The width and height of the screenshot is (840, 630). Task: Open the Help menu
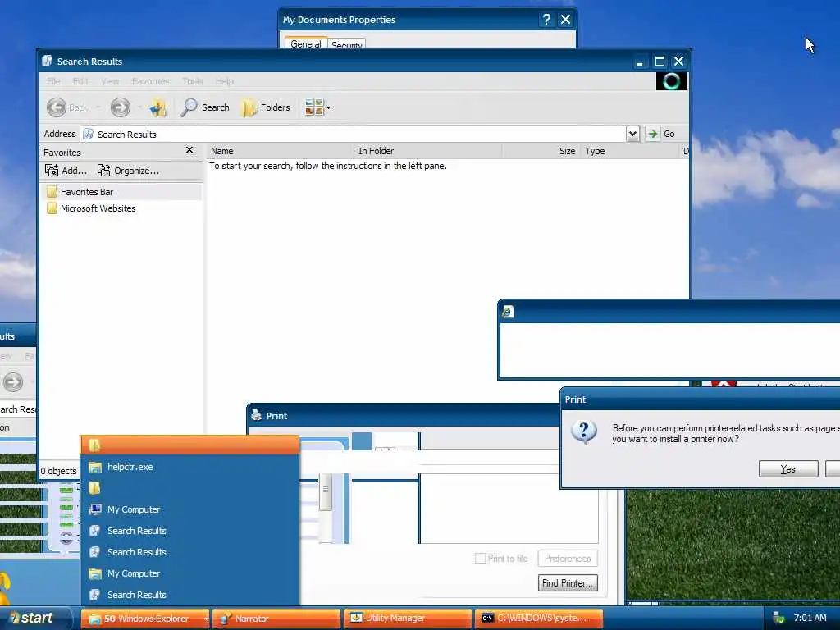tap(225, 81)
